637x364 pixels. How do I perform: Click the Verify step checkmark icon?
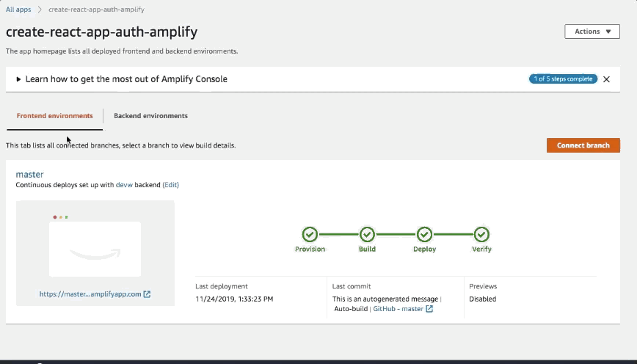(482, 234)
